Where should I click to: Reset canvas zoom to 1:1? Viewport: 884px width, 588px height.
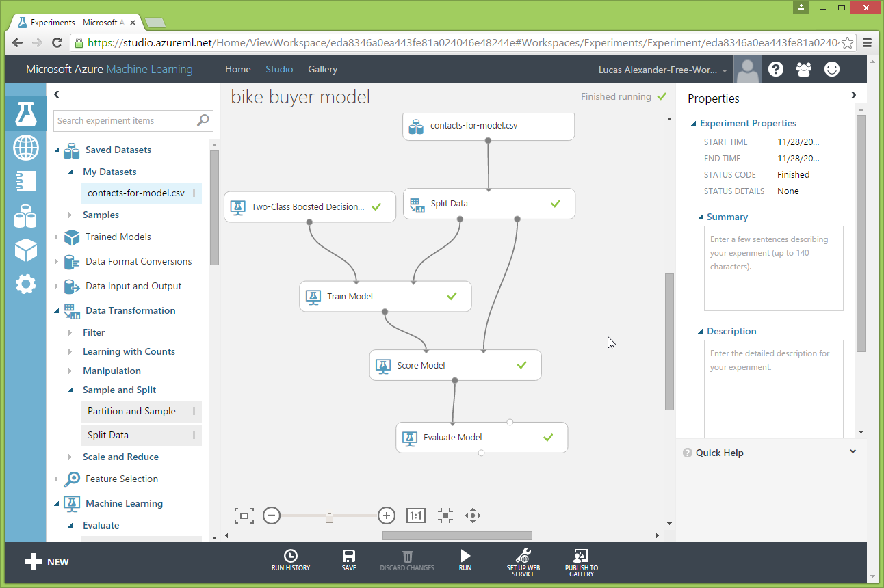(416, 516)
